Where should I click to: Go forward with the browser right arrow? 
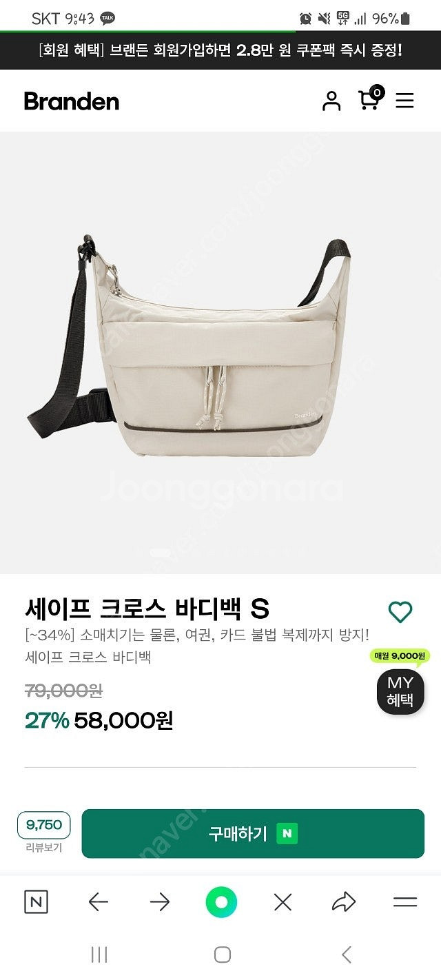160,901
